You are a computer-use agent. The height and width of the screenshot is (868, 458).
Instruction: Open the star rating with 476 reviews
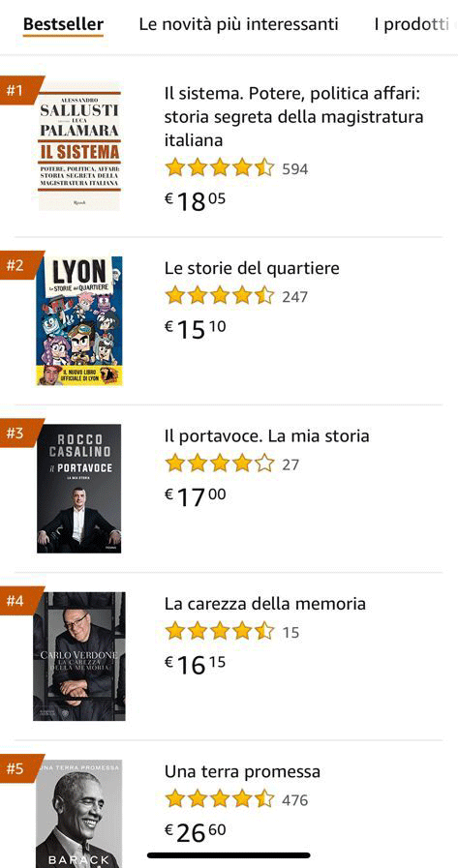220,798
